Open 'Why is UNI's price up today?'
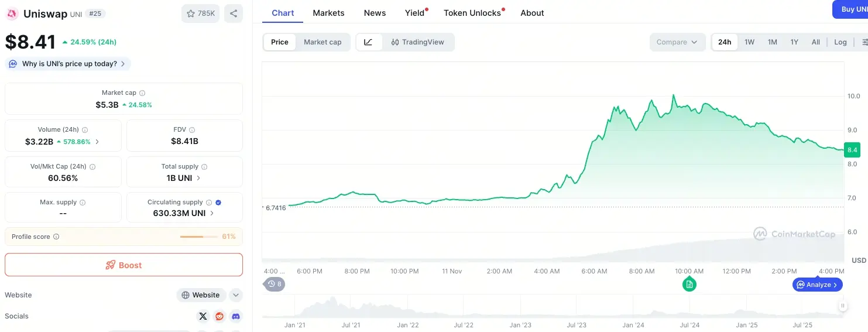This screenshot has width=868, height=332. click(x=68, y=64)
